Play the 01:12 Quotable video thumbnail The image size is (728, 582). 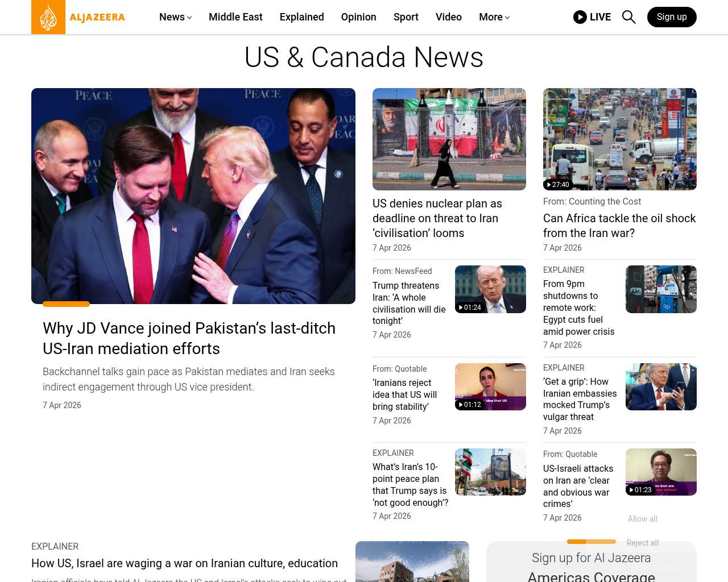coord(490,386)
